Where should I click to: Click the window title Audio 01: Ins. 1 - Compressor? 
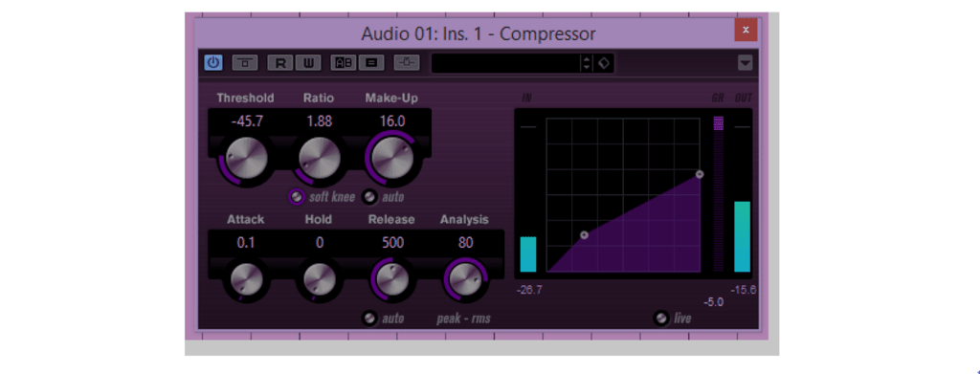479,33
